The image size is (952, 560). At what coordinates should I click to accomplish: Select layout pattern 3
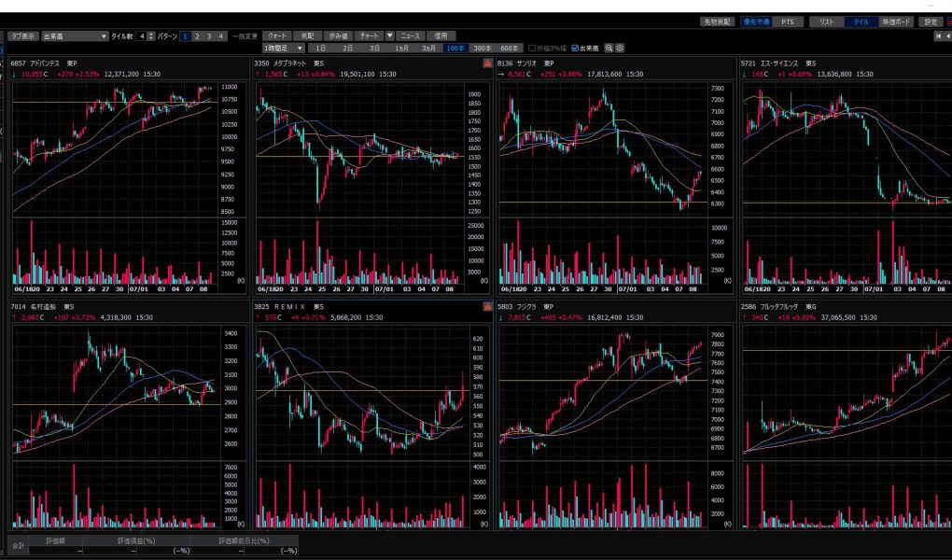pos(209,35)
